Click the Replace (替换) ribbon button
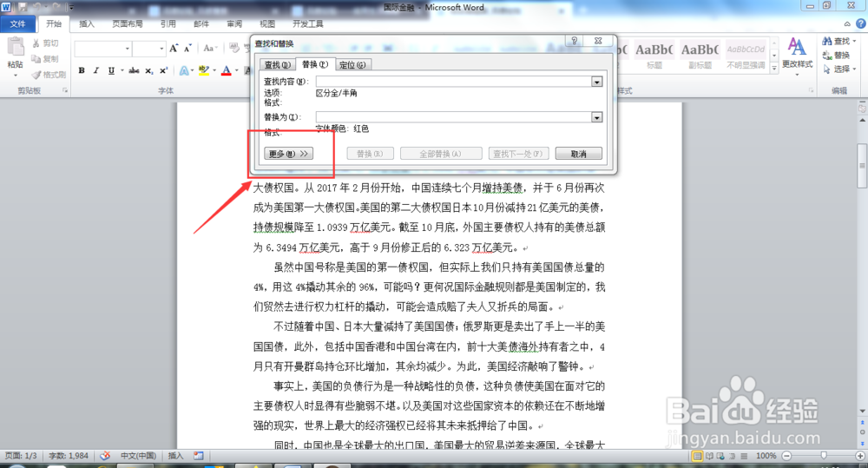This screenshot has height=468, width=868. [x=836, y=55]
